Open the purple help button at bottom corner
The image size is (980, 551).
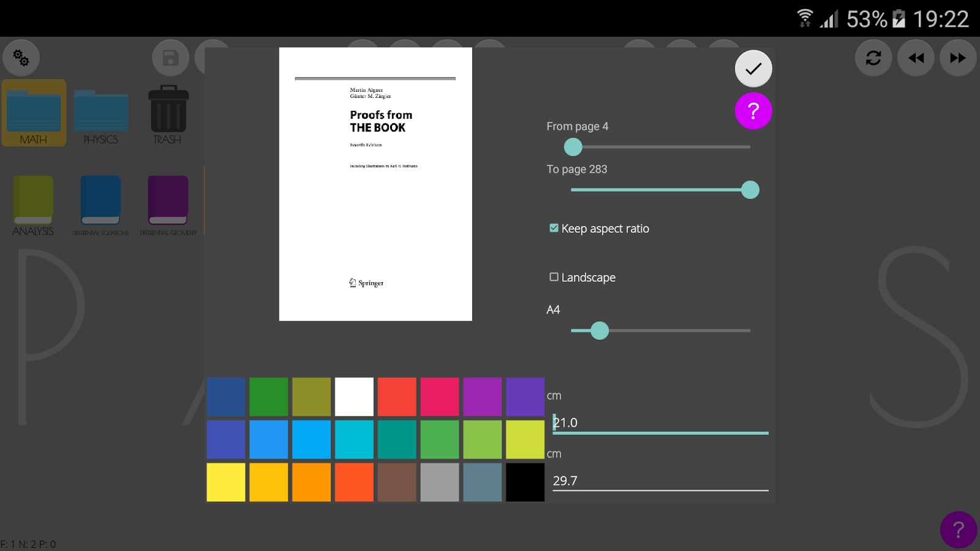tap(959, 530)
